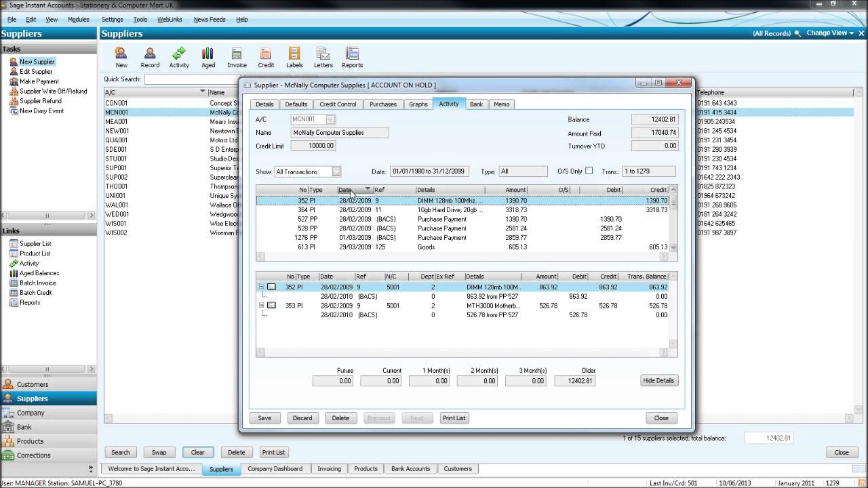Click Print List in supplier dialog

pos(454,418)
